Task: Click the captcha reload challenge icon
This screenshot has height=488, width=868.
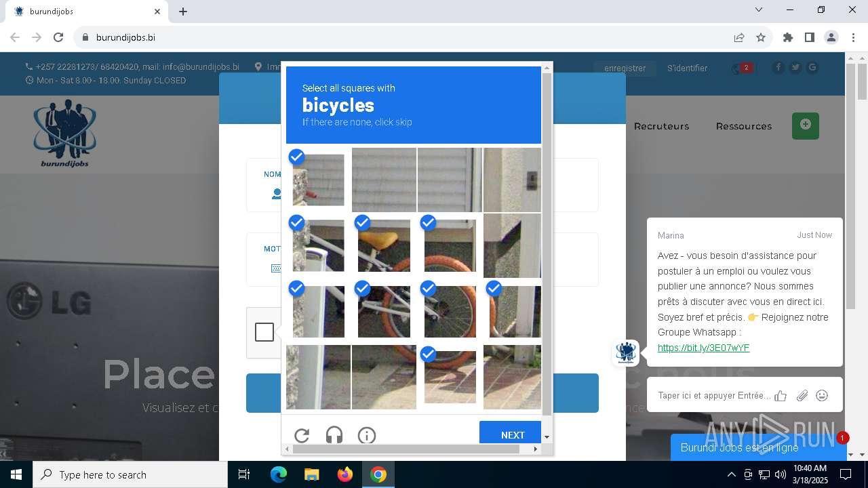Action: (302, 435)
